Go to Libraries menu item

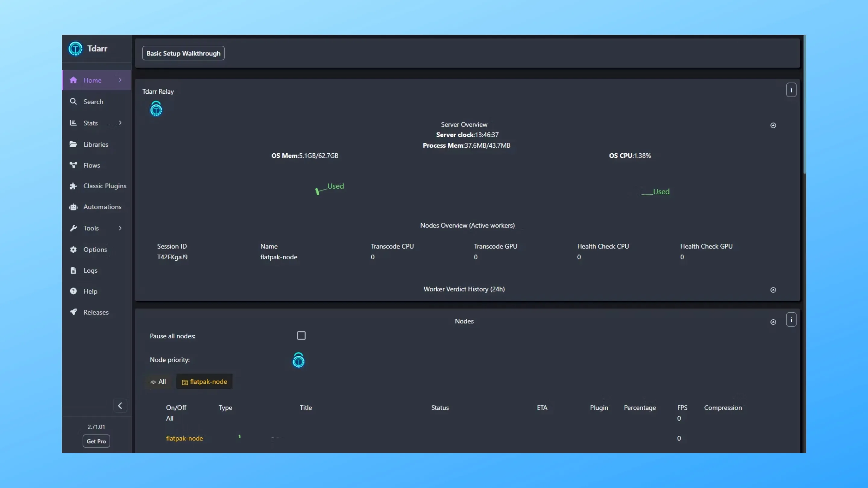pos(96,144)
